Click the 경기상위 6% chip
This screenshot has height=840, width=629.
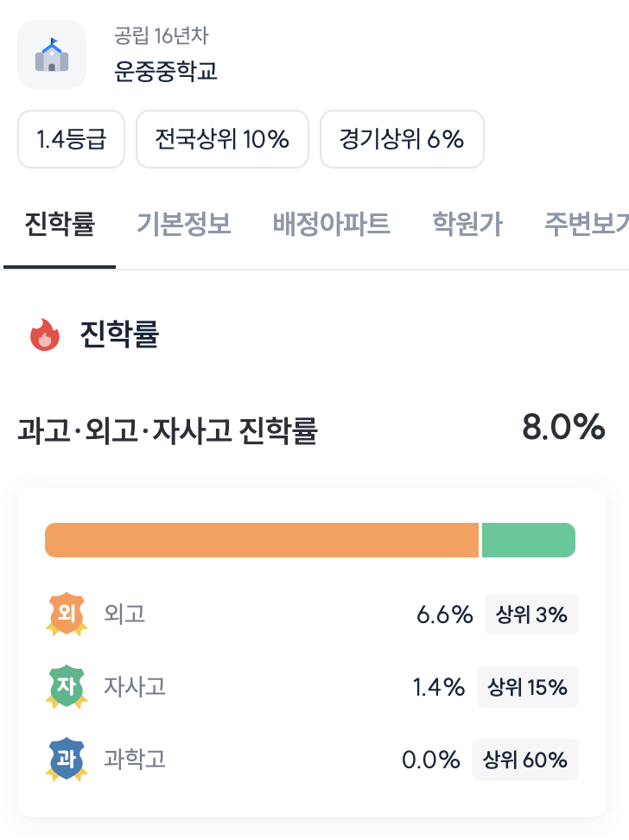click(402, 139)
